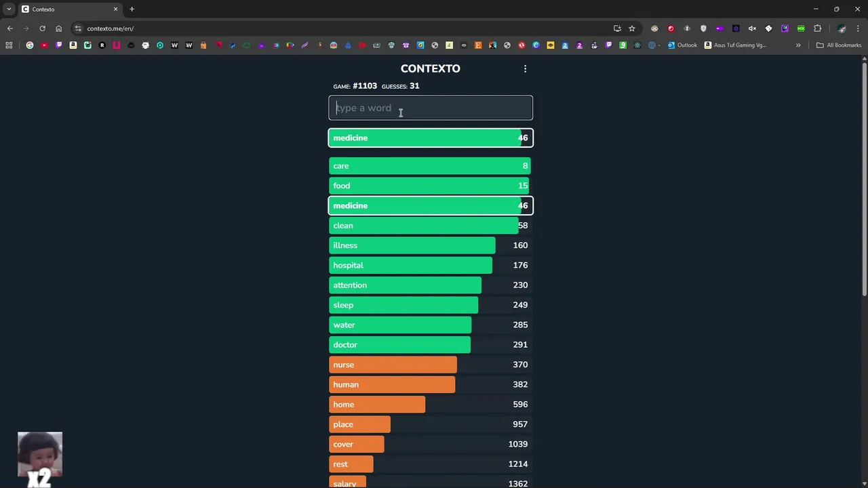
Task: Navigate back in browser history
Action: pos(9,28)
